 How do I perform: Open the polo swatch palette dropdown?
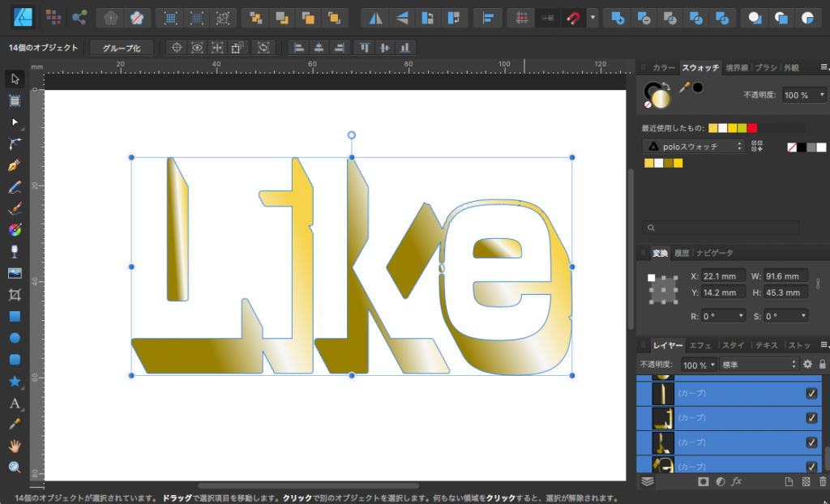[x=694, y=146]
